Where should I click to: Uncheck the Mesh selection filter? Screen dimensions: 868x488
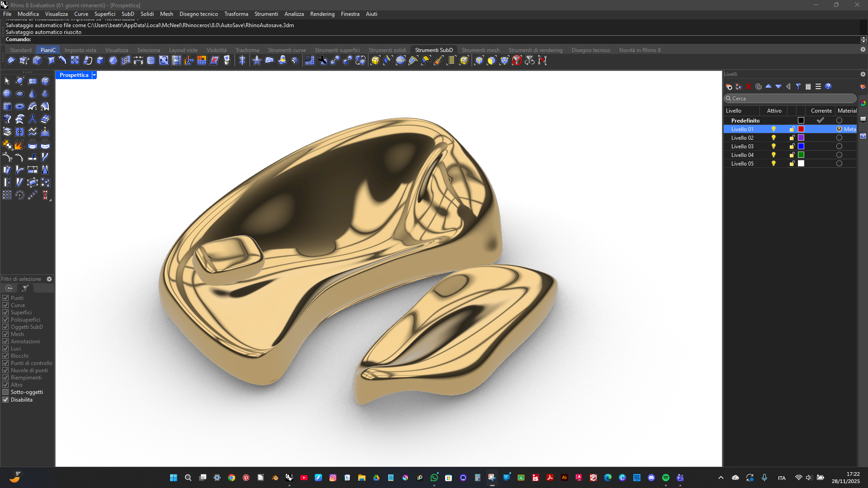[6, 334]
